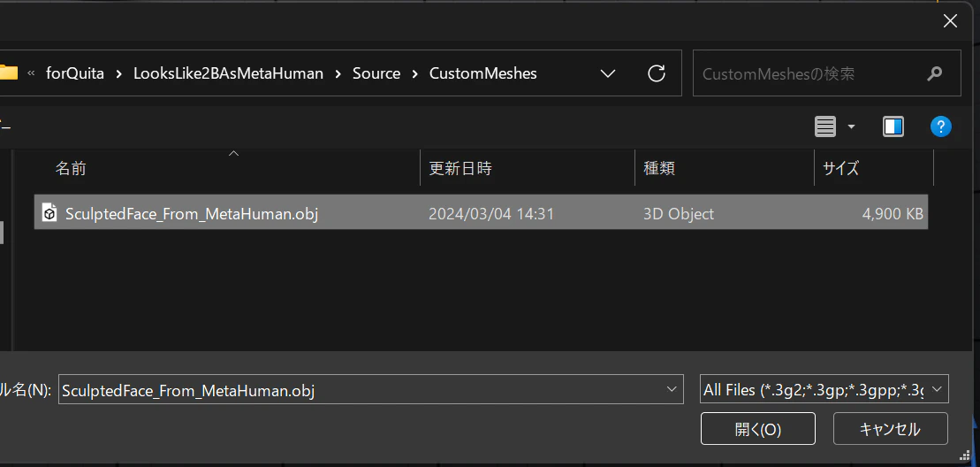Click the 開く(O) open button
The height and width of the screenshot is (467, 980).
[758, 429]
